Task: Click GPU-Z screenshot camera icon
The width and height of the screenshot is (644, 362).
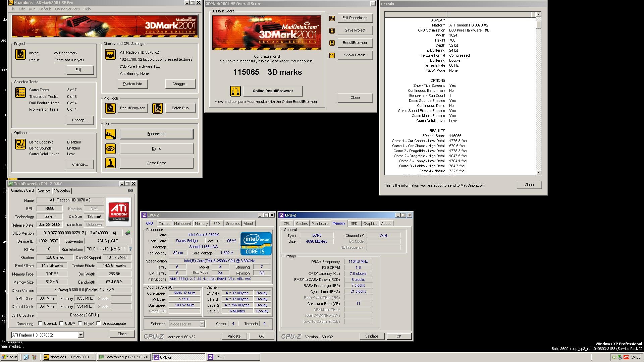Action: point(130,190)
